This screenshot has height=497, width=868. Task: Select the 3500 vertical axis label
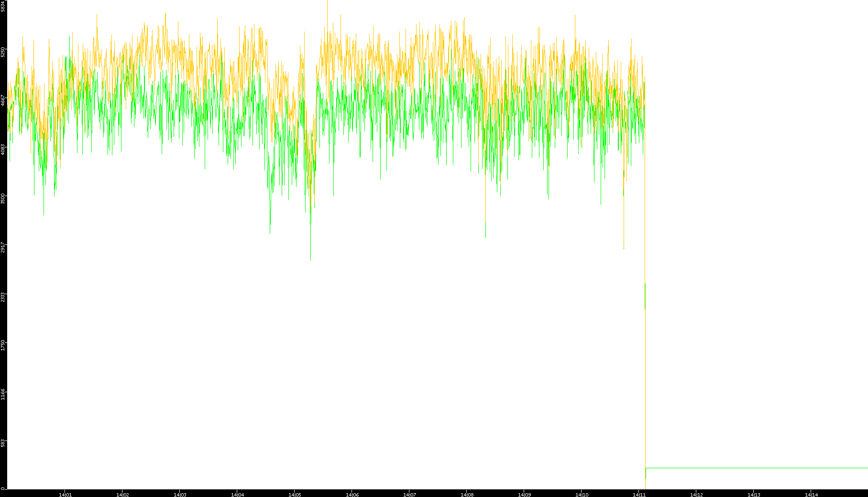point(3,199)
